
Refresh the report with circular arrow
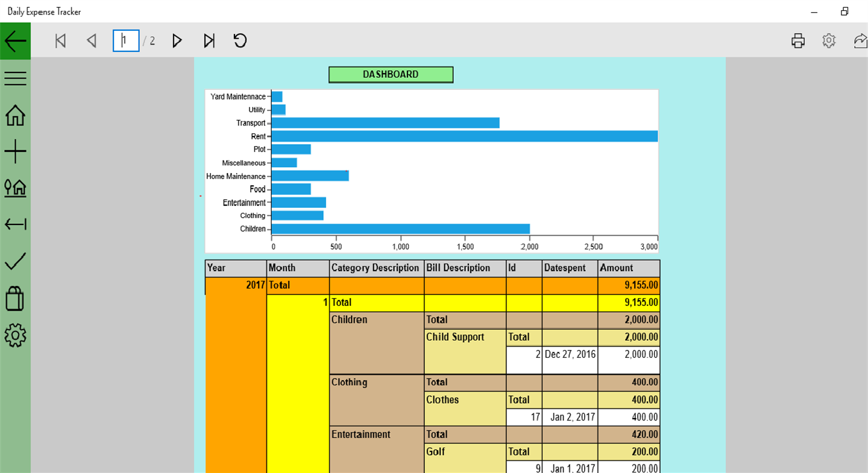(241, 40)
